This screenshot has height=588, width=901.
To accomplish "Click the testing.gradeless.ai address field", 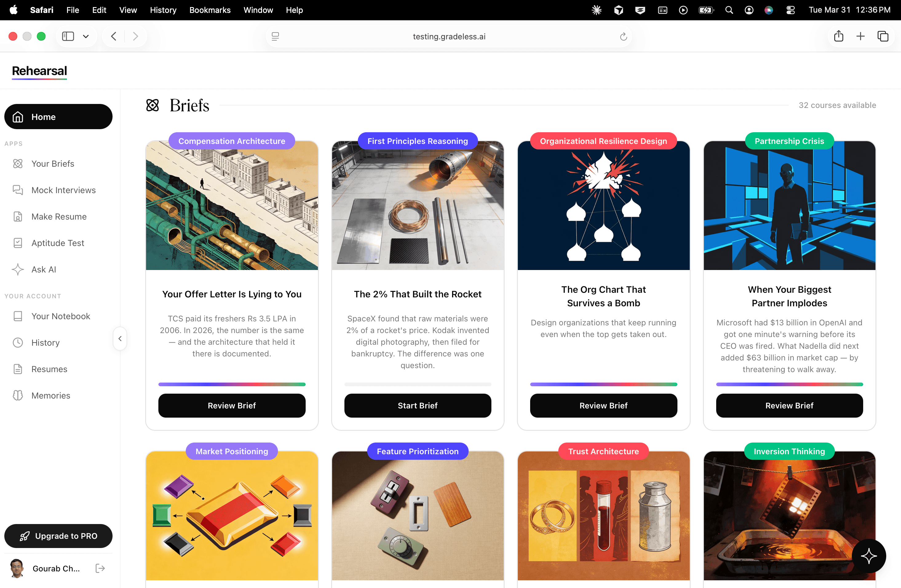I will tap(449, 37).
